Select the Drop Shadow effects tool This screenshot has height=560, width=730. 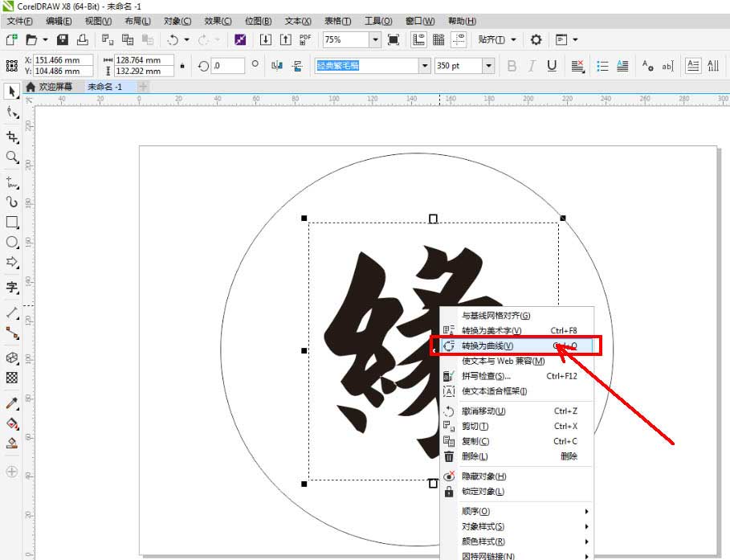pos(12,358)
